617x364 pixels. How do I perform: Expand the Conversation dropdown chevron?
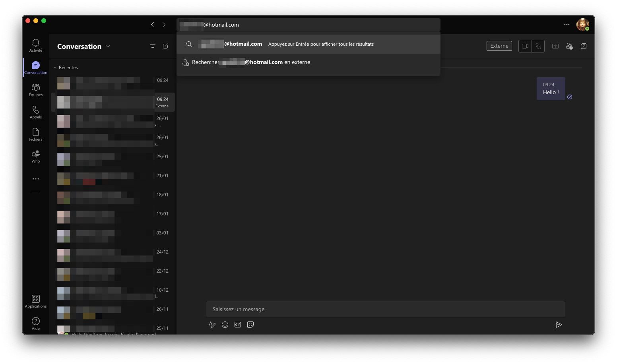[108, 46]
